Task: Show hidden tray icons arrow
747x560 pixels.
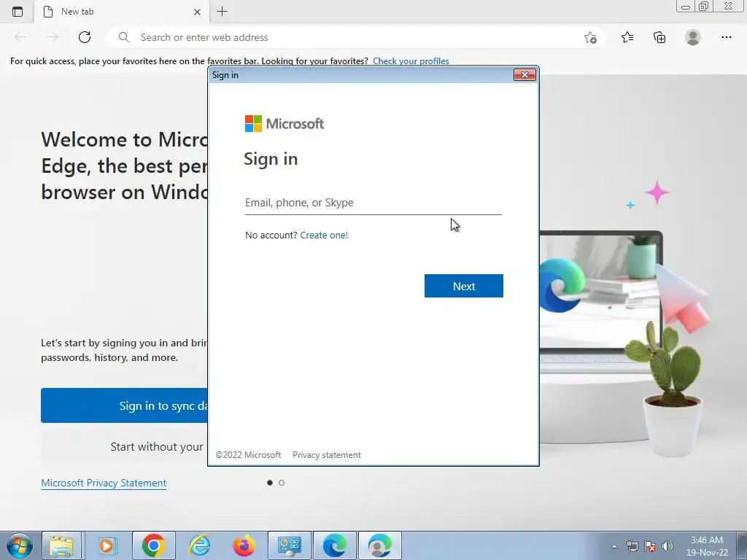Action: click(614, 546)
